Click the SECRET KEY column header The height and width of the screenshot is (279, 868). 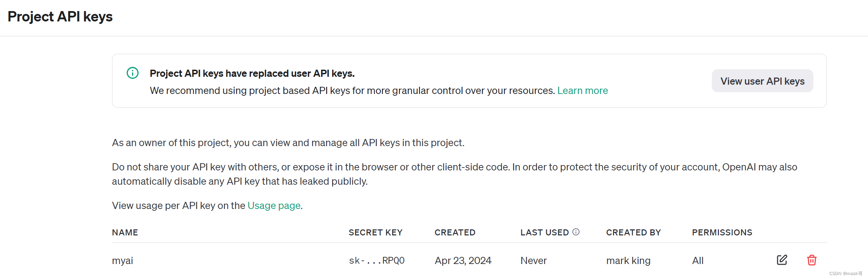pyautogui.click(x=375, y=233)
